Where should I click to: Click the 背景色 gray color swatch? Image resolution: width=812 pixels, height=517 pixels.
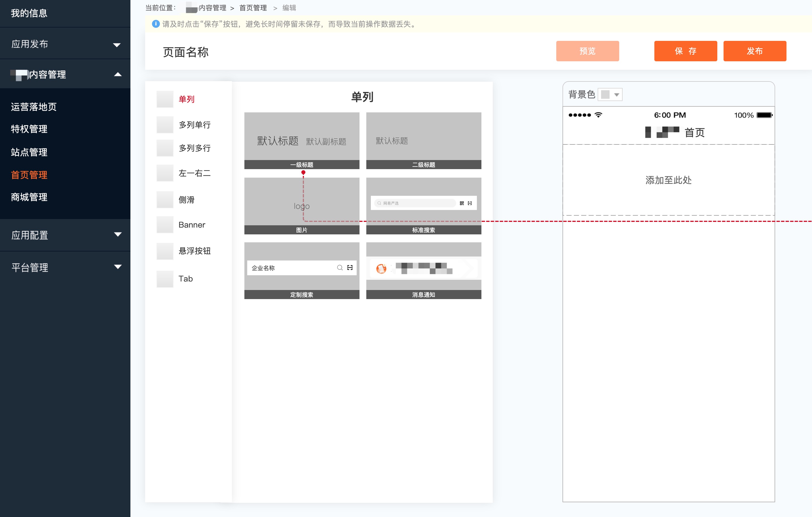pyautogui.click(x=605, y=95)
